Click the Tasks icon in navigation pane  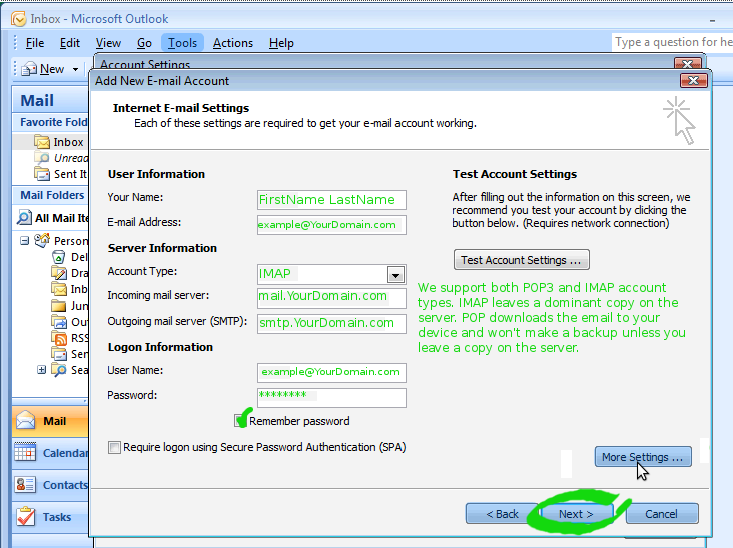click(25, 516)
